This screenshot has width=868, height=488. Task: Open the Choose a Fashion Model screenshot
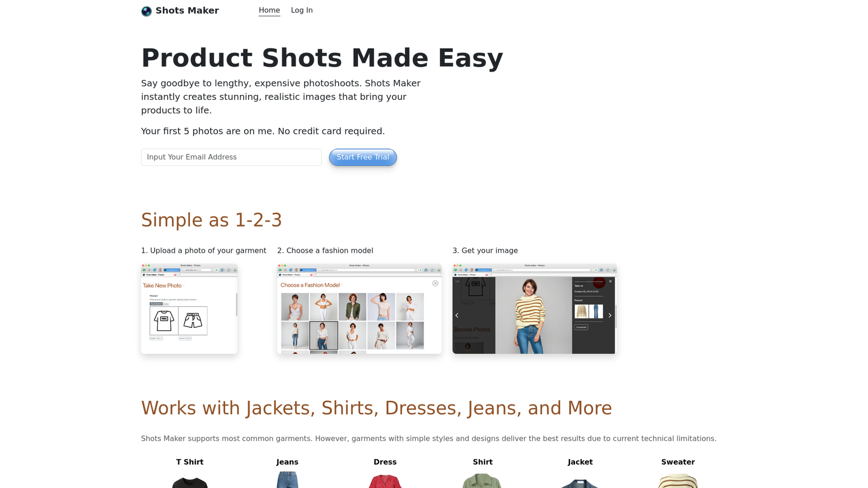click(359, 309)
